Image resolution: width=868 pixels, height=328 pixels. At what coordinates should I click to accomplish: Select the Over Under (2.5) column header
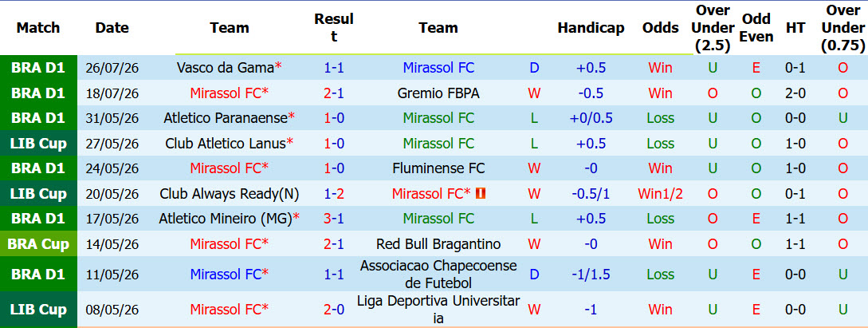pos(713,28)
